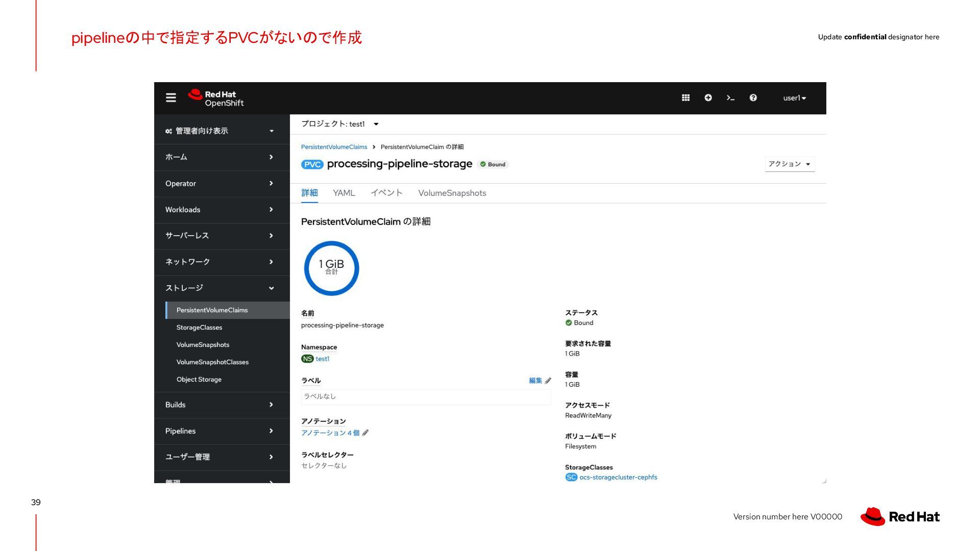Click the PersistentVolumeClaim の詳細 breadcrumb text
Viewport: 980px width, 551px height.
pyautogui.click(x=422, y=147)
